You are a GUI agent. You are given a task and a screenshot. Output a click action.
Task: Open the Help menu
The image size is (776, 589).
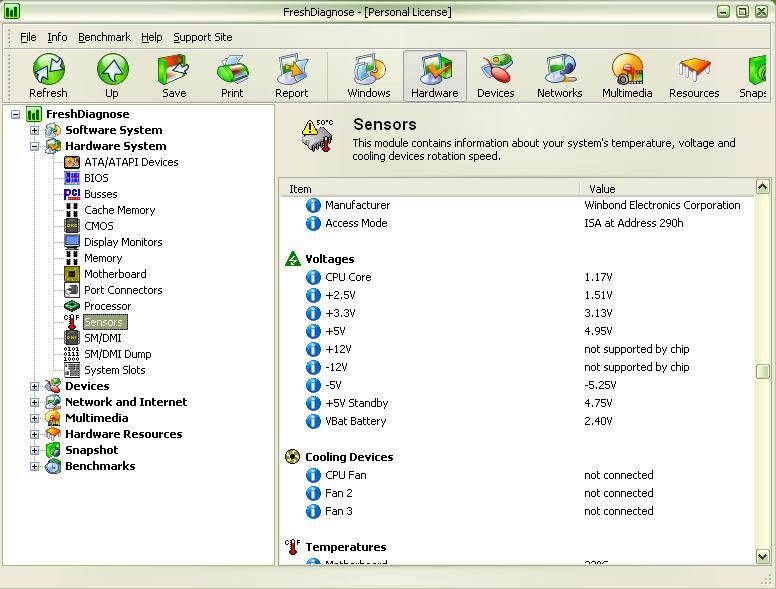click(151, 37)
